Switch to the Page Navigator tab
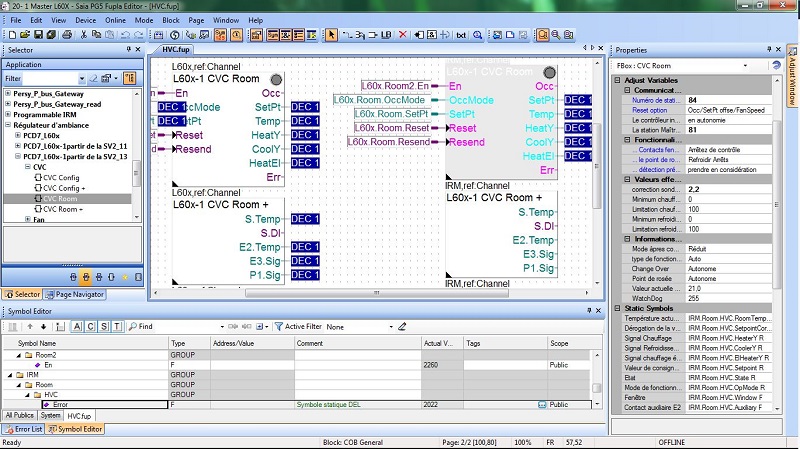800x449 pixels. [x=75, y=294]
